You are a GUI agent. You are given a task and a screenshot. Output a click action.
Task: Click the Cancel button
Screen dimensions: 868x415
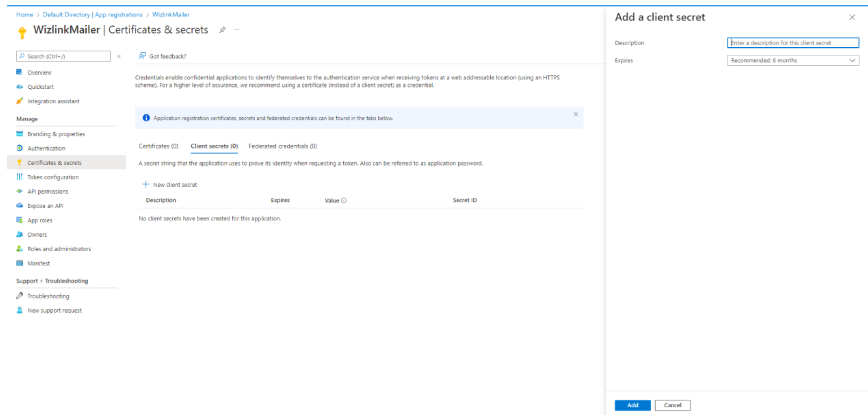tap(673, 405)
